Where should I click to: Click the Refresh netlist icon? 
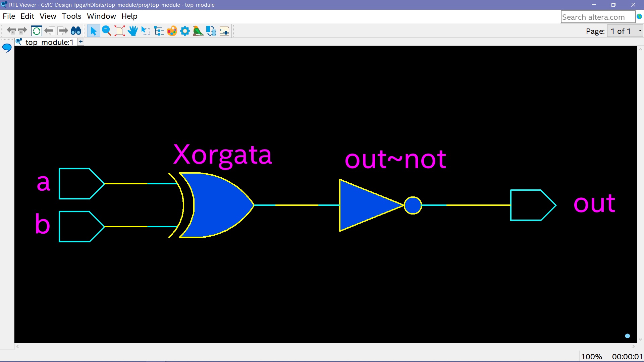point(36,31)
